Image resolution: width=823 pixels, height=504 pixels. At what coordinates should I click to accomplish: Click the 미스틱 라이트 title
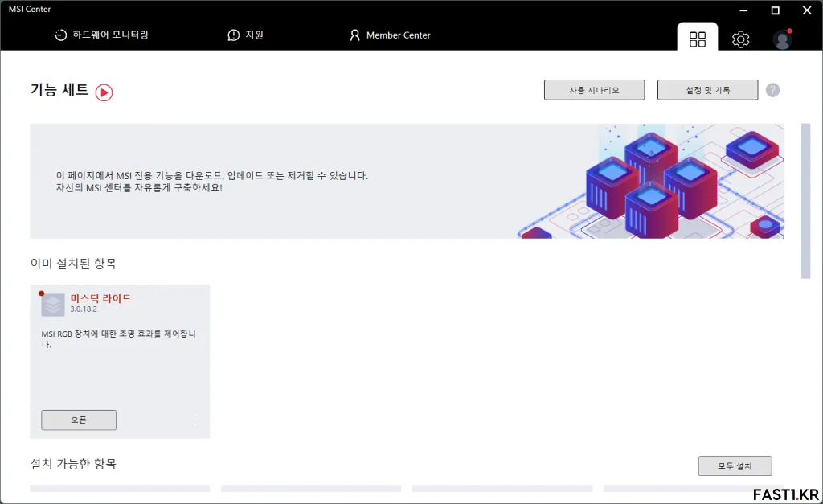[x=100, y=298]
